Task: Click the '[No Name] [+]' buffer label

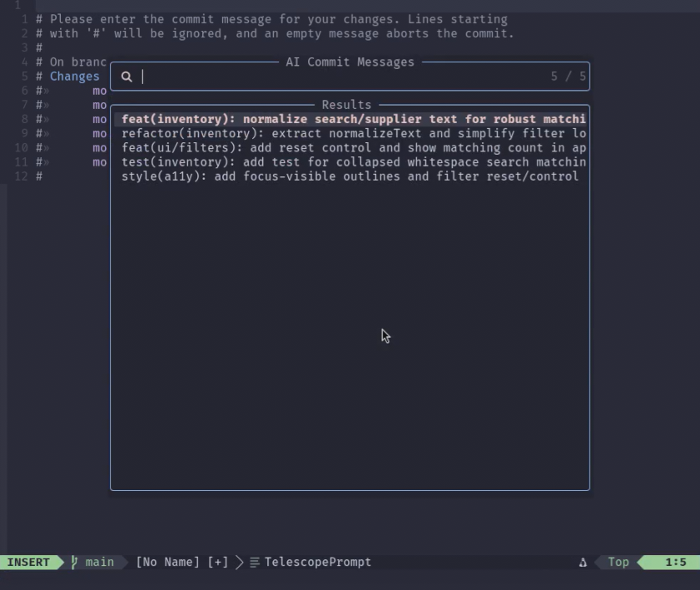Action: tap(182, 562)
